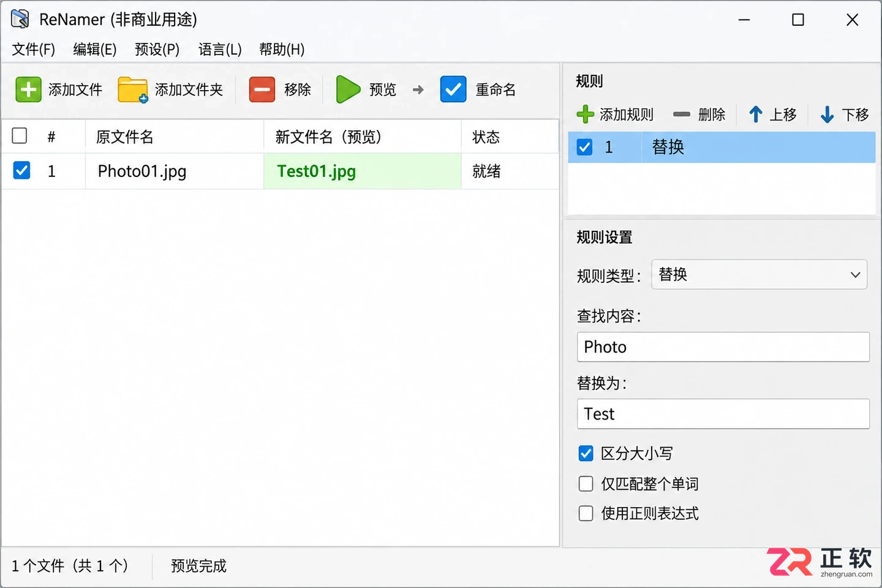Screen dimensions: 882x588
Task: Toggle the 区分大小写 checkbox
Action: 586,453
